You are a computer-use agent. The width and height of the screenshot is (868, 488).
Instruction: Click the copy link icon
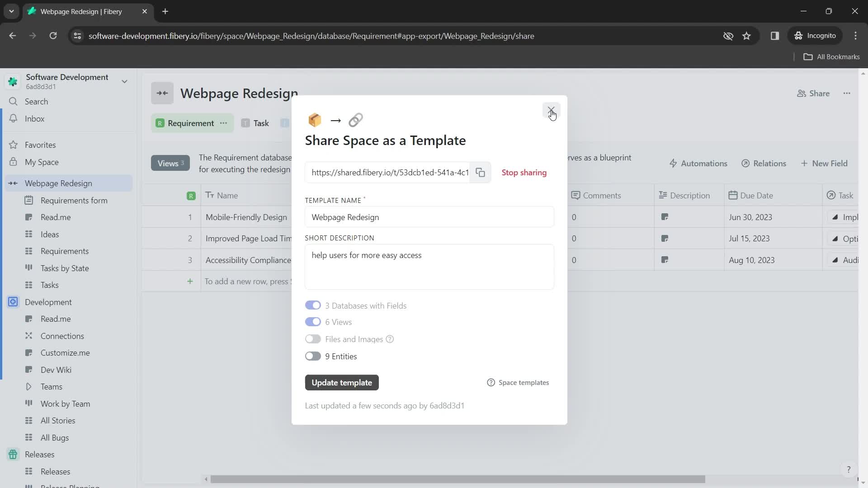pos(481,172)
